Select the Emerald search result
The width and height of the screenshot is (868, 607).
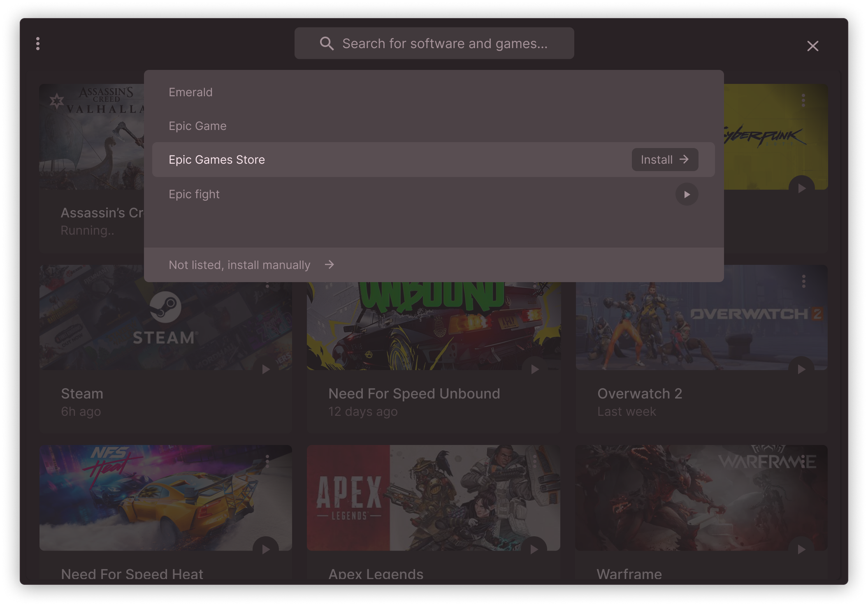click(x=190, y=93)
